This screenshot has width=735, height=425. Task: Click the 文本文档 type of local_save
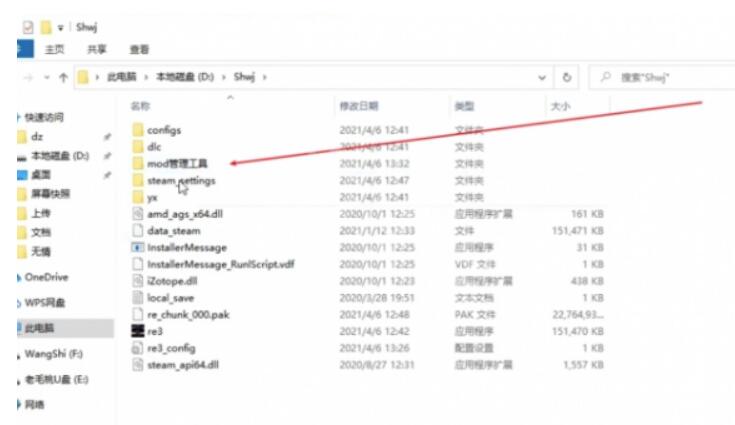[474, 298]
